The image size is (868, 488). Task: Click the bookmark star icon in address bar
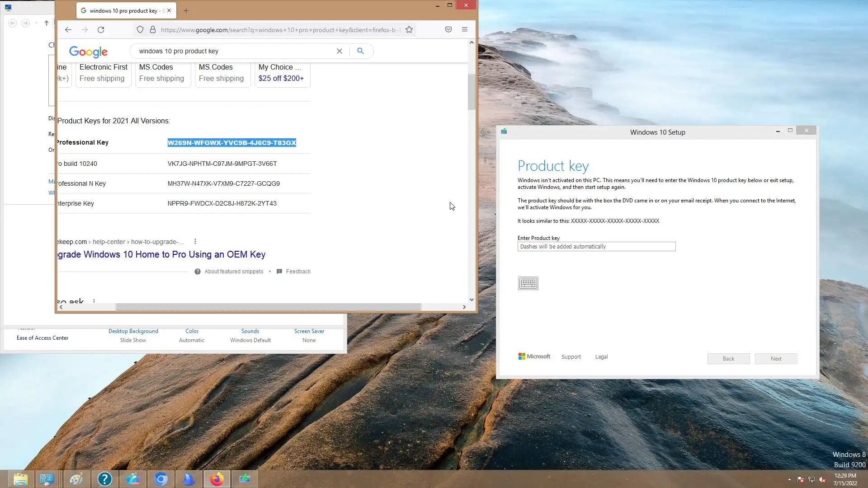[409, 30]
